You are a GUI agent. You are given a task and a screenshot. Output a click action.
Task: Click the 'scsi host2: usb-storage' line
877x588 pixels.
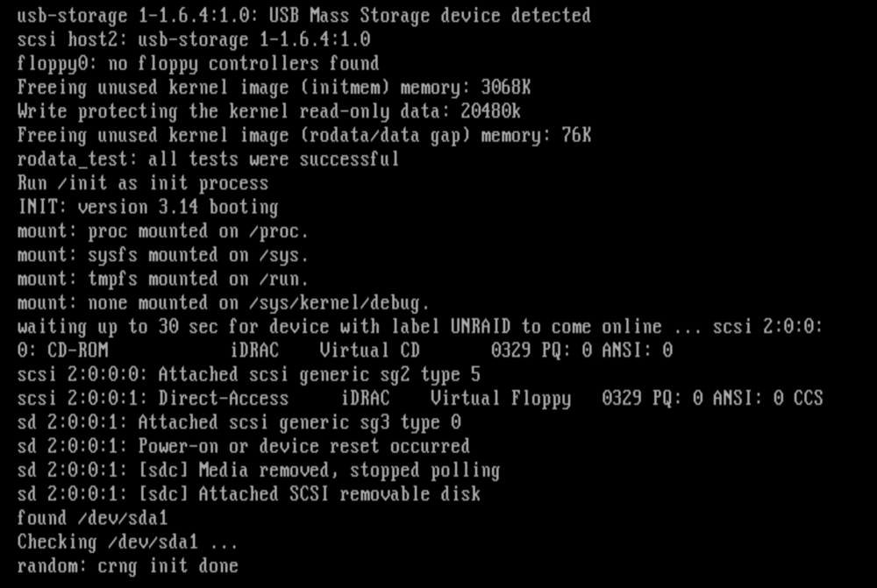click(194, 39)
